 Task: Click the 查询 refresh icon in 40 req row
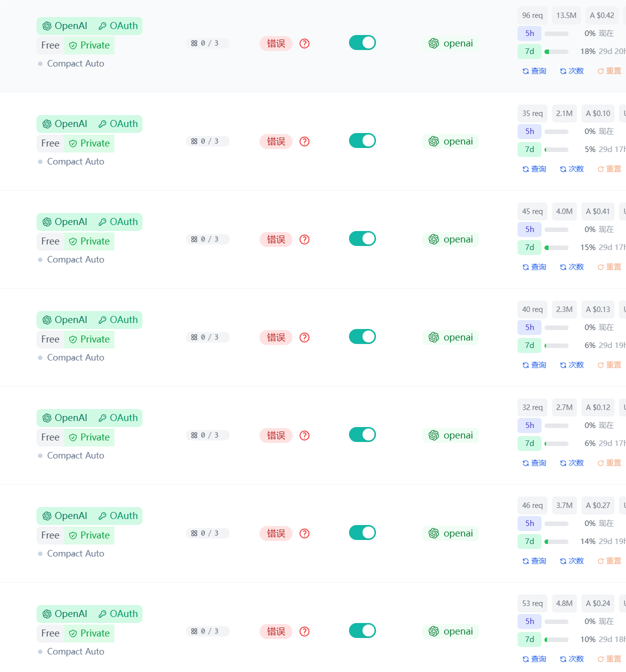pos(525,365)
